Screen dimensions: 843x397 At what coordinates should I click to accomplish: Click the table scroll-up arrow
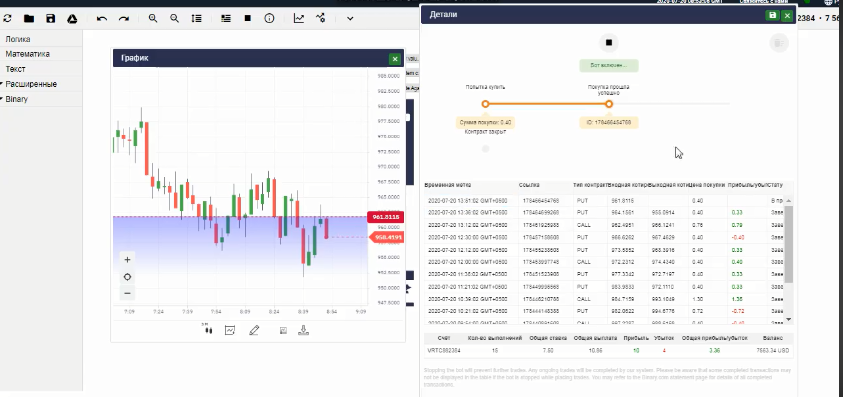789,201
